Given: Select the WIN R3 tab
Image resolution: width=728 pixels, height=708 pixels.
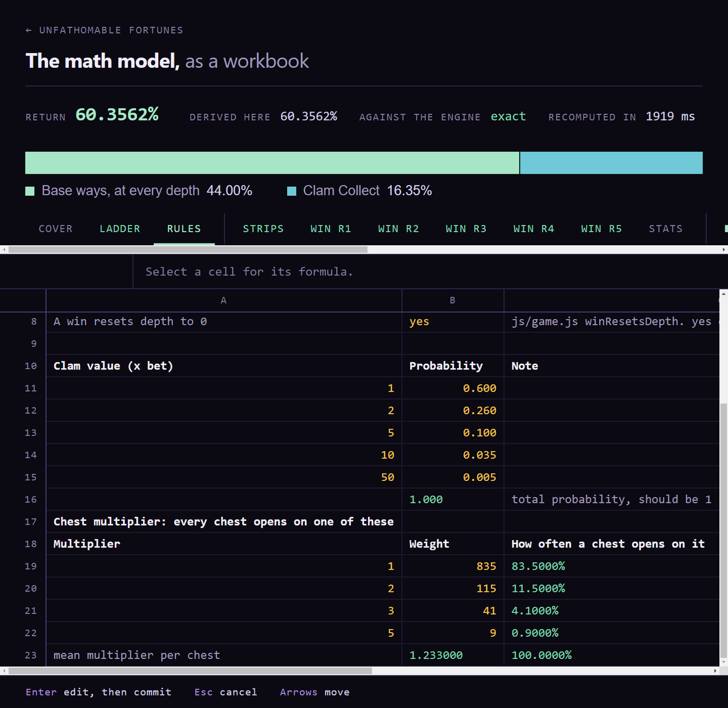Looking at the screenshot, I should 466,229.
